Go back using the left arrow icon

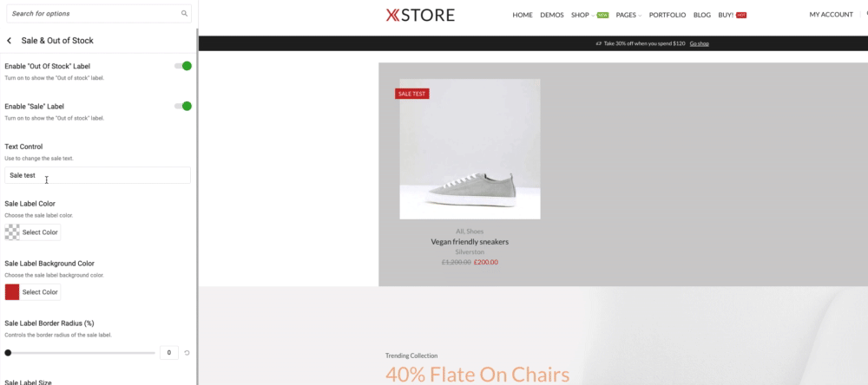[x=9, y=41]
